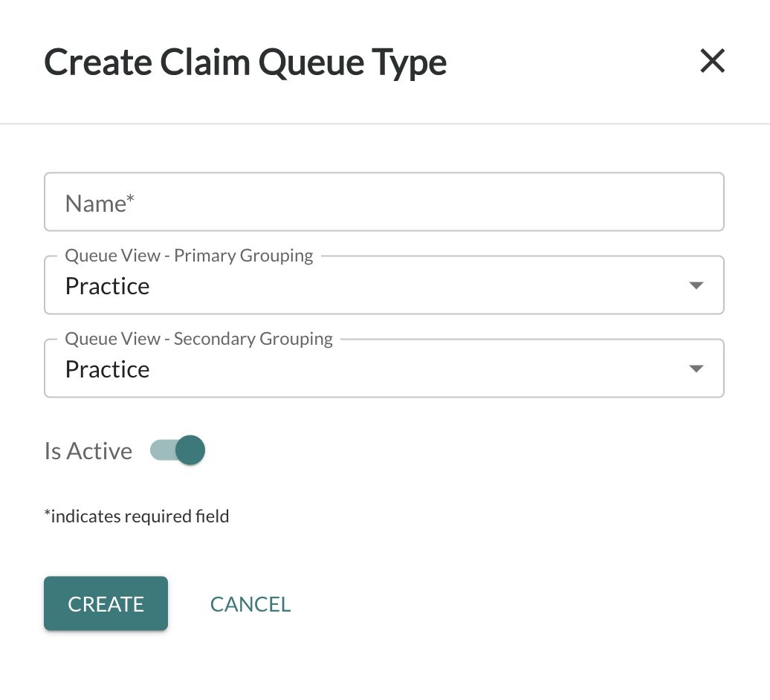
Task: Open the Queue View - Primary Grouping dropdown
Action: (384, 285)
